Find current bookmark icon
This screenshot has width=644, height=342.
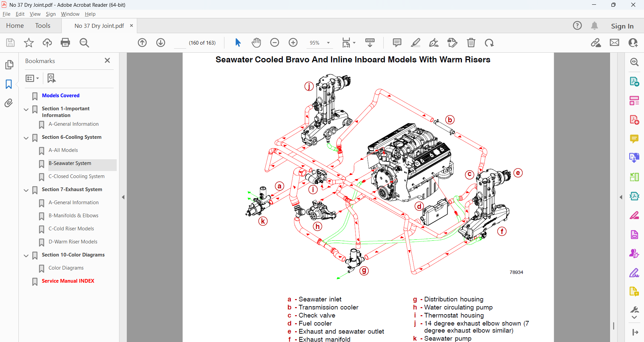click(51, 78)
